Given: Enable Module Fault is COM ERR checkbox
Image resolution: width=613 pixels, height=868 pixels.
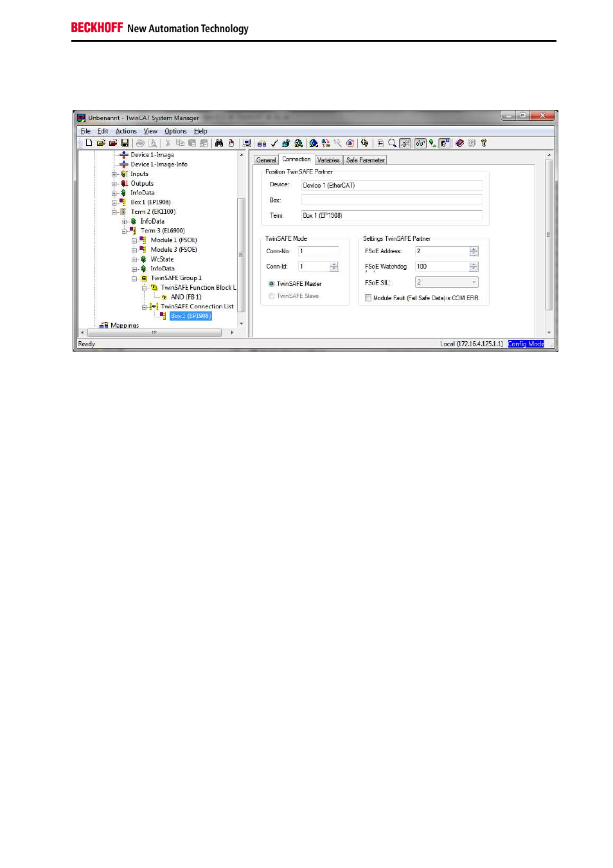Looking at the screenshot, I should click(x=368, y=298).
